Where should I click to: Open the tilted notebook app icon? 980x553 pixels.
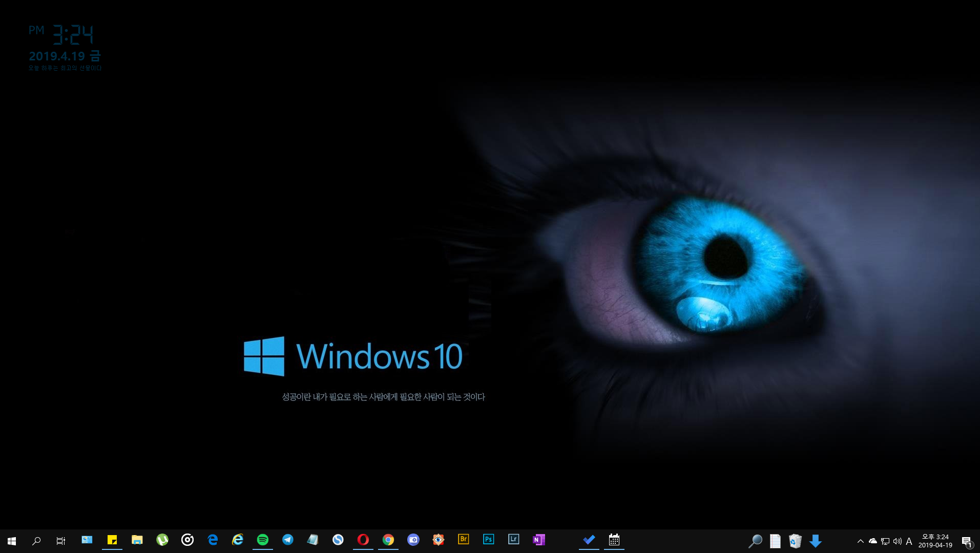coord(312,540)
